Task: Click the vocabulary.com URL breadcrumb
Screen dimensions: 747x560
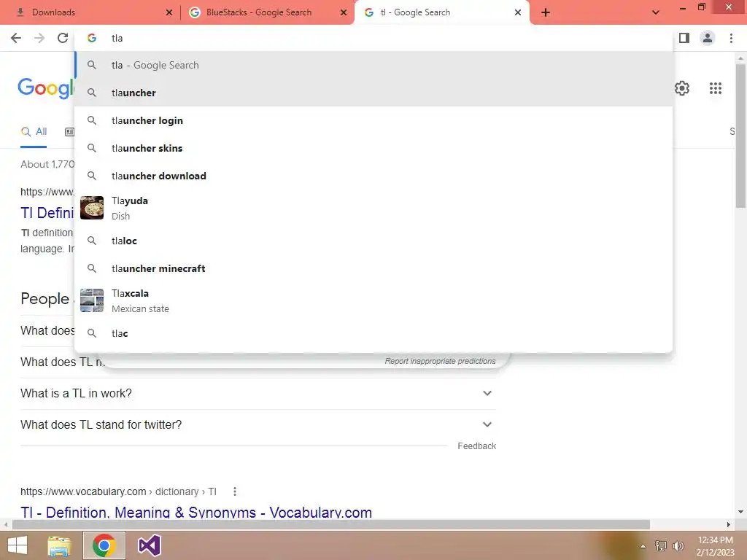Action: (x=119, y=491)
